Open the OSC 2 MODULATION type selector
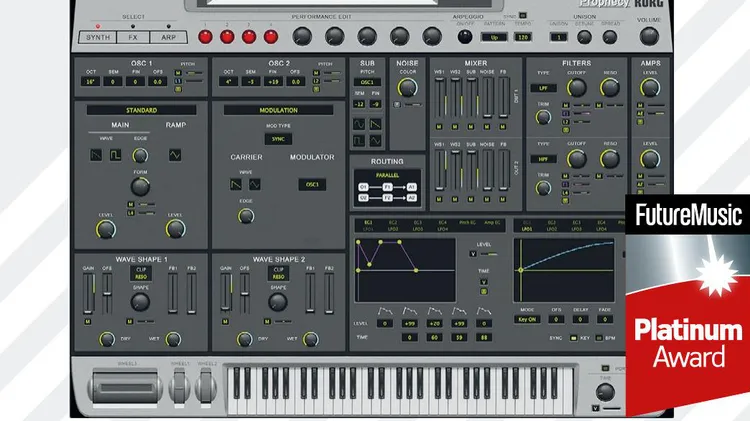This screenshot has width=750, height=421. coord(278,110)
